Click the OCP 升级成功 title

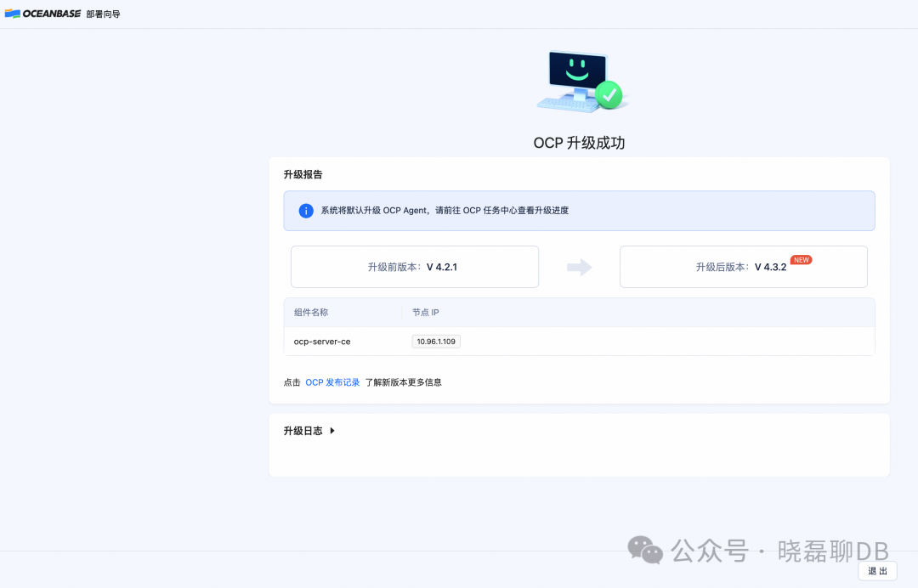579,143
